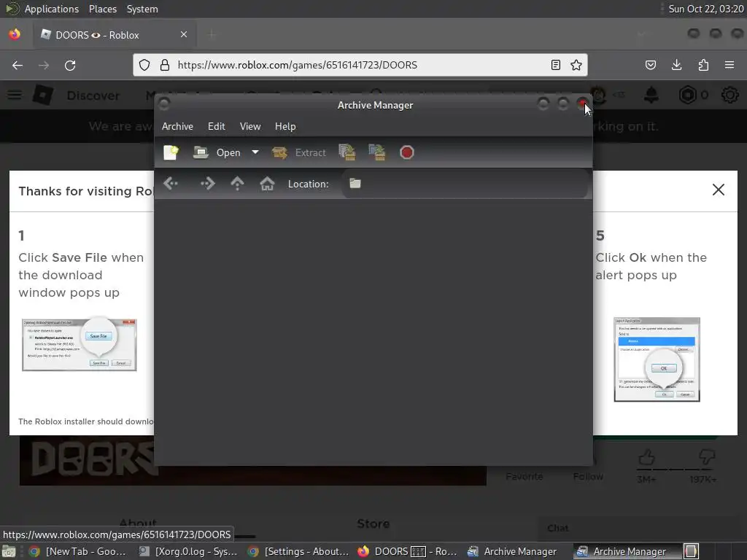The height and width of the screenshot is (560, 747).
Task: Maximize the Archive Manager window
Action: pos(563,104)
